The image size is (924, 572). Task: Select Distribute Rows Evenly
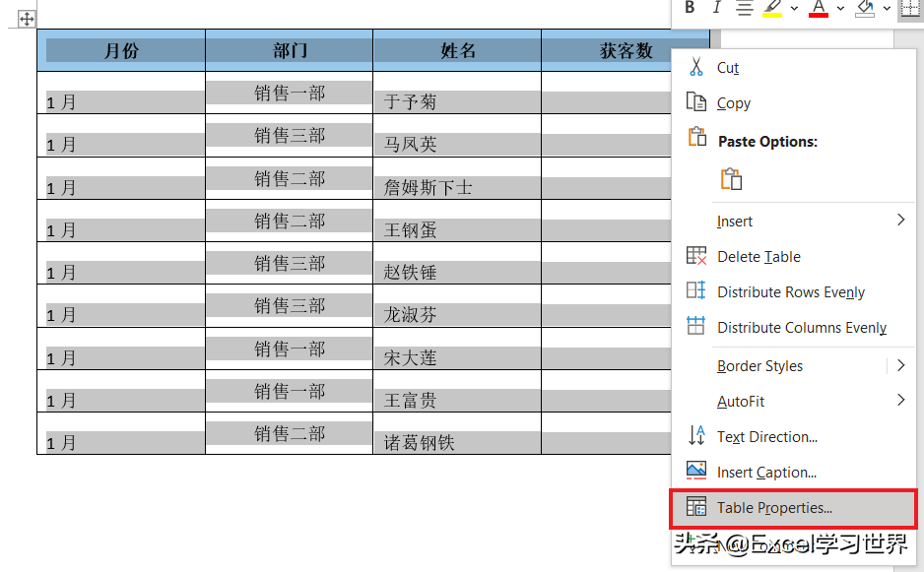[793, 292]
